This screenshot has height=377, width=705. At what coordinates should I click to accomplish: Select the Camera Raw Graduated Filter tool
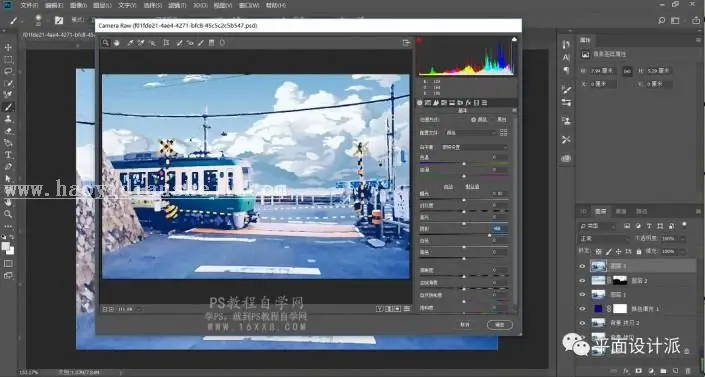coord(211,43)
